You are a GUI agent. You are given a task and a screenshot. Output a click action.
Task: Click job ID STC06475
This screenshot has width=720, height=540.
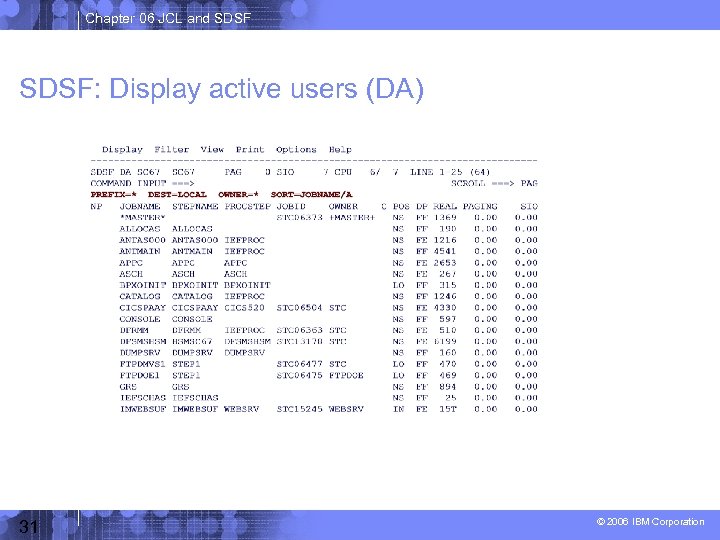(x=299, y=375)
